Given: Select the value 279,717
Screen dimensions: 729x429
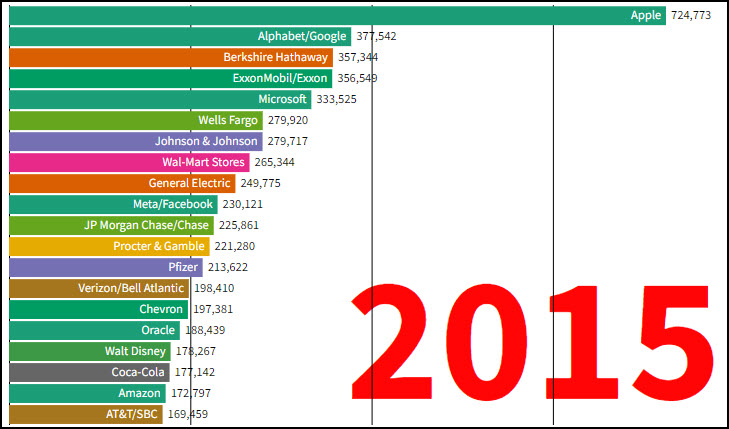Looking at the screenshot, I should pyautogui.click(x=287, y=141).
